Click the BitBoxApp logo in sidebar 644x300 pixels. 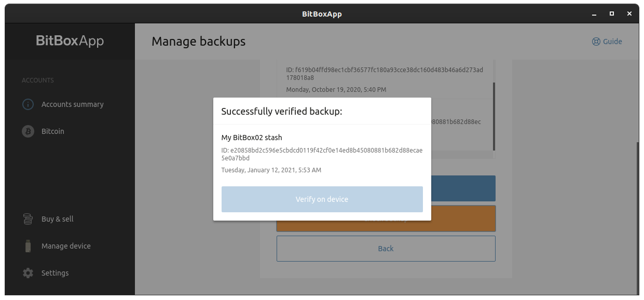pyautogui.click(x=70, y=41)
